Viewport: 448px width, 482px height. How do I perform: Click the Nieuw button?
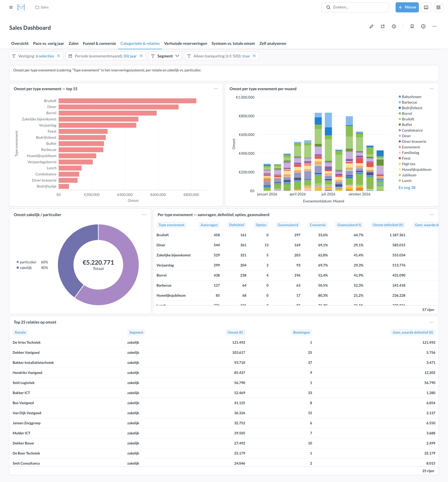[407, 7]
